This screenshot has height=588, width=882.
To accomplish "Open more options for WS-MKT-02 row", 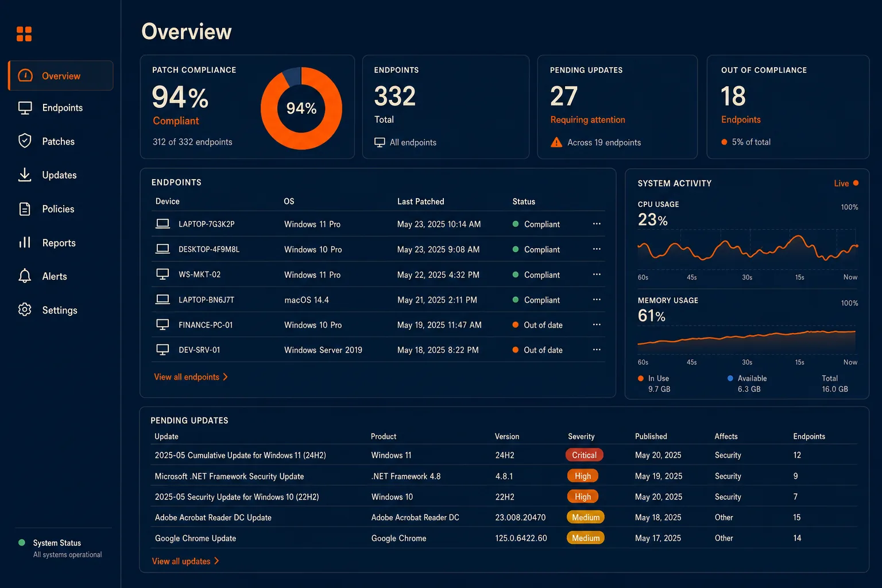I will (597, 274).
